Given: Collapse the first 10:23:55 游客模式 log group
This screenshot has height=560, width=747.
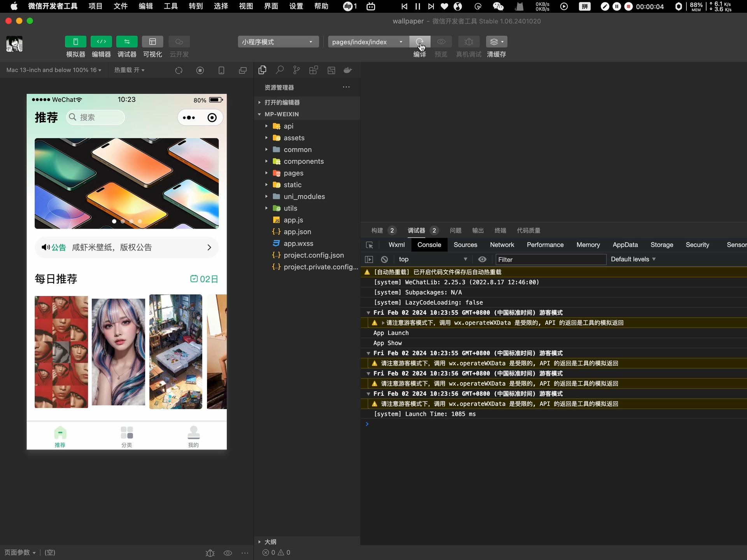Looking at the screenshot, I should 368,313.
